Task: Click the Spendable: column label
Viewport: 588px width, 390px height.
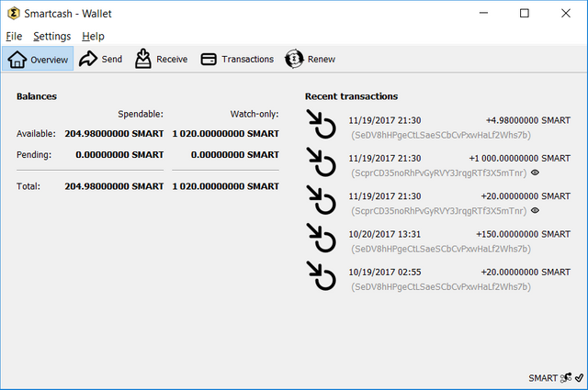Action: coord(141,114)
